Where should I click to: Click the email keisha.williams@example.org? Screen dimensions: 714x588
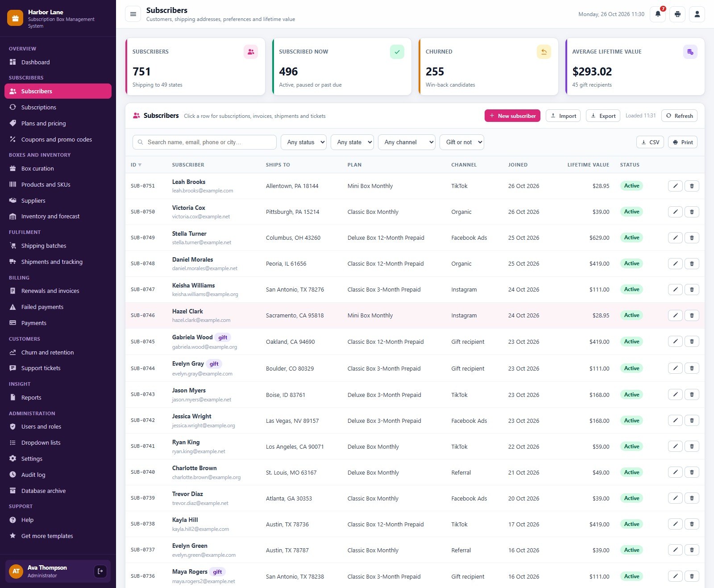(205, 294)
